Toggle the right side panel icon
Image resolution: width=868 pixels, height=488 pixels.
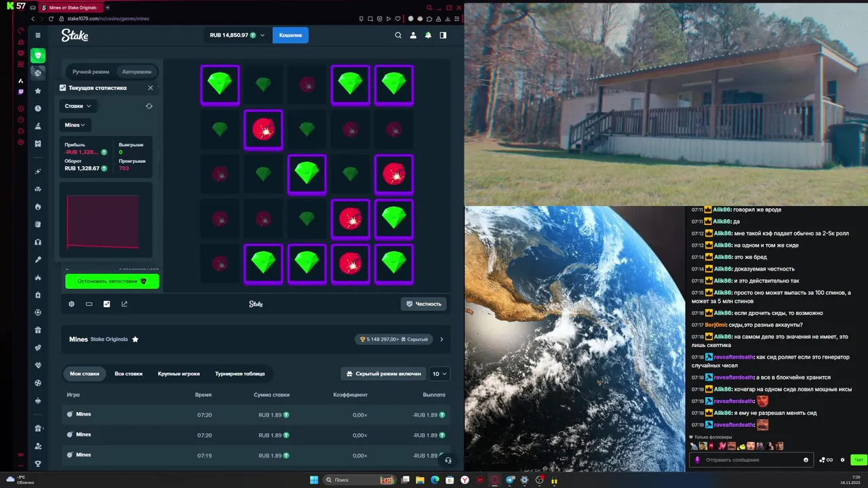[443, 35]
